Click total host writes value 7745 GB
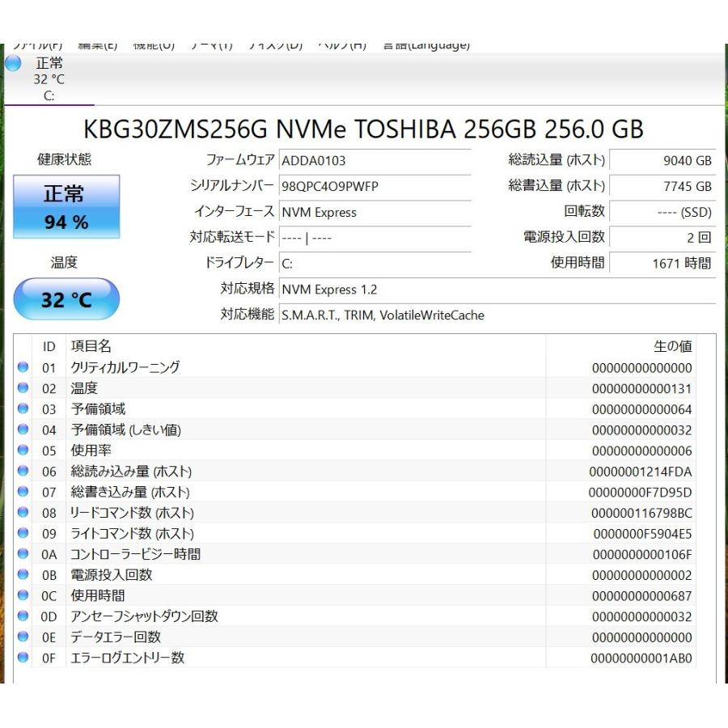The width and height of the screenshot is (728, 728). 662,187
